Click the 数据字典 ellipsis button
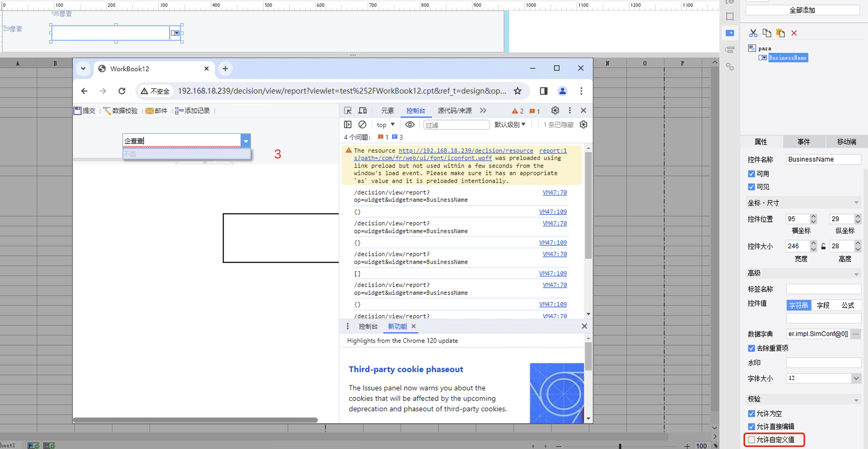Image resolution: width=868 pixels, height=449 pixels. tap(856, 334)
